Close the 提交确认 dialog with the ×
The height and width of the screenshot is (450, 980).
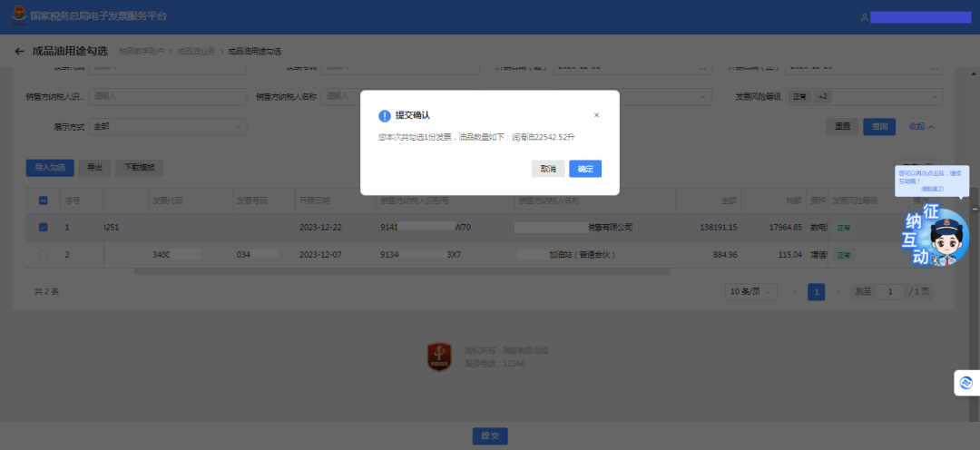(596, 115)
